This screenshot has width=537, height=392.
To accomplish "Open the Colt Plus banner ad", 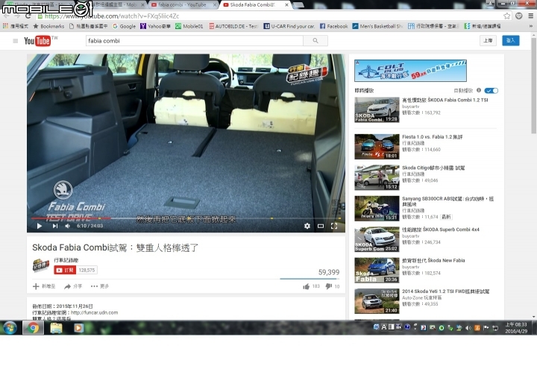I will pyautogui.click(x=410, y=71).
